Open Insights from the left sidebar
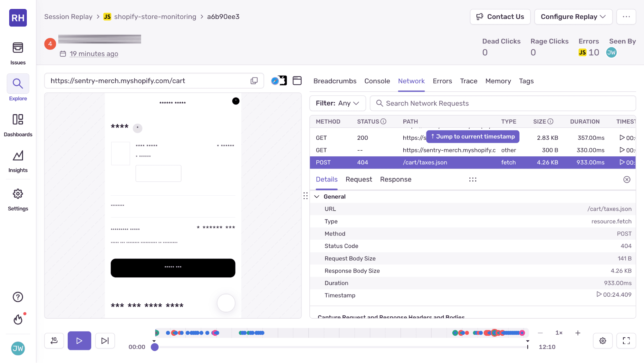Viewport: 644px width, 363px height. (x=18, y=160)
